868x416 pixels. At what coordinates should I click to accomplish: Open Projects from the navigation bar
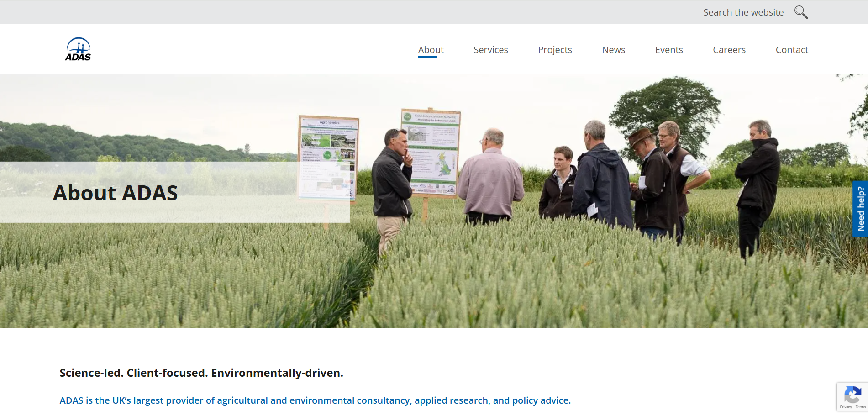pyautogui.click(x=554, y=50)
